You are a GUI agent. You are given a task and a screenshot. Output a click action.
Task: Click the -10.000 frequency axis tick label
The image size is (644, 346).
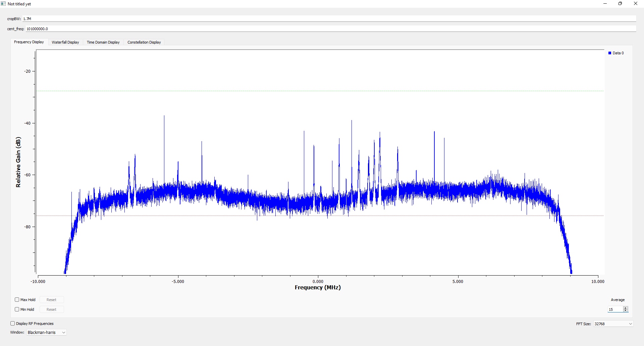click(x=38, y=282)
